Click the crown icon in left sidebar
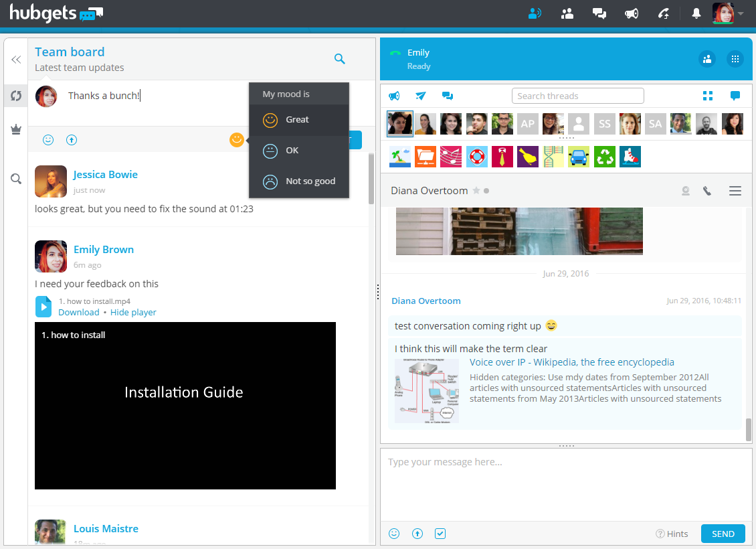756x549 pixels. click(16, 130)
